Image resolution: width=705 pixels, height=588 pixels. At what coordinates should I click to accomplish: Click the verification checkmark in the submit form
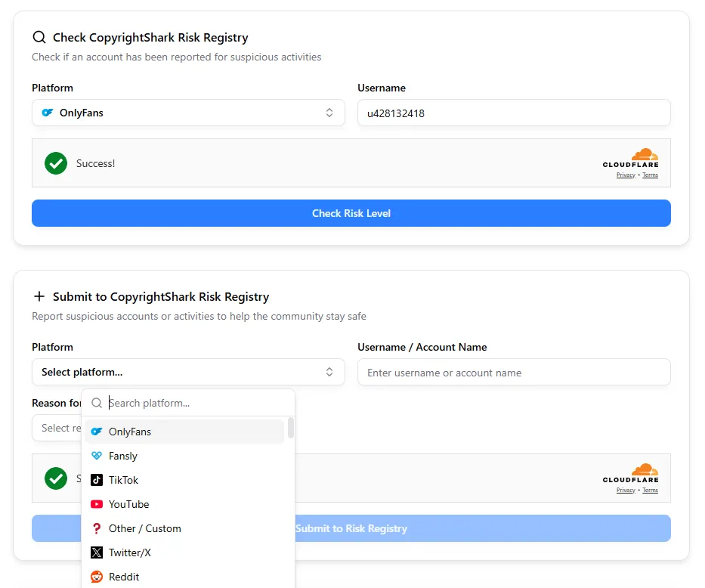point(55,478)
